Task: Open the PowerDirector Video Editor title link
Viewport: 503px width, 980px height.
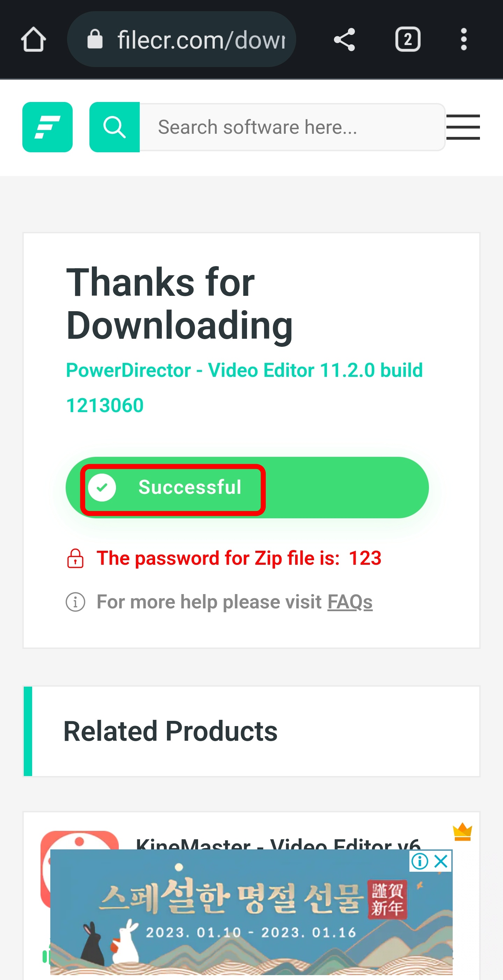Action: [244, 387]
